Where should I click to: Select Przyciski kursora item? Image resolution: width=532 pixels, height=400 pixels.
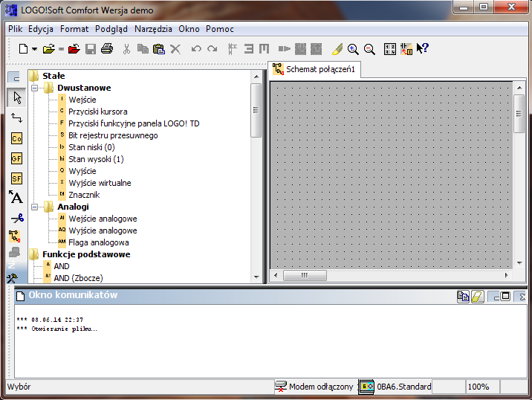98,112
